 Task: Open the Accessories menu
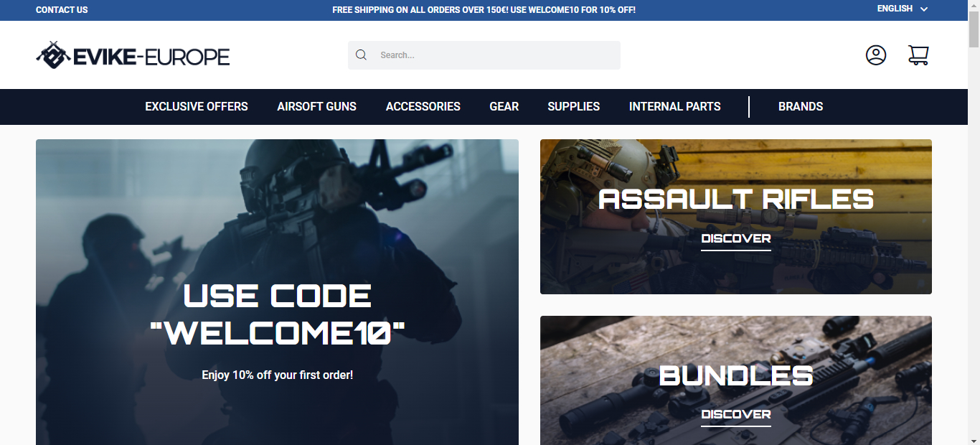423,106
